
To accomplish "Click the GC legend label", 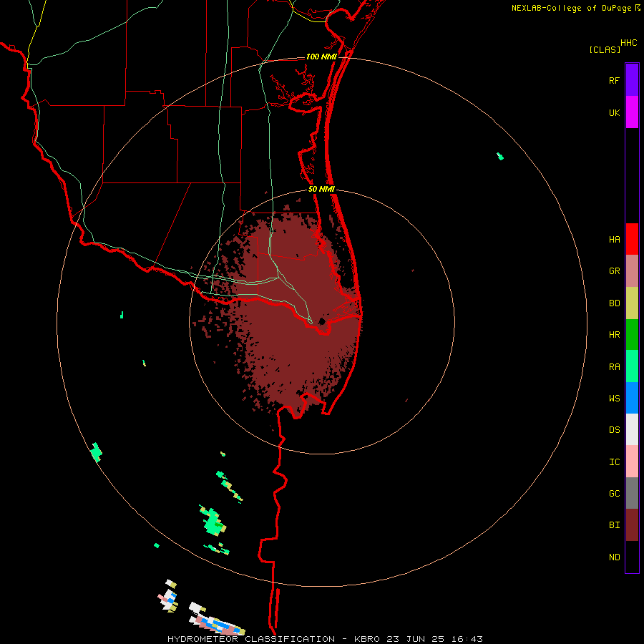I will [614, 494].
